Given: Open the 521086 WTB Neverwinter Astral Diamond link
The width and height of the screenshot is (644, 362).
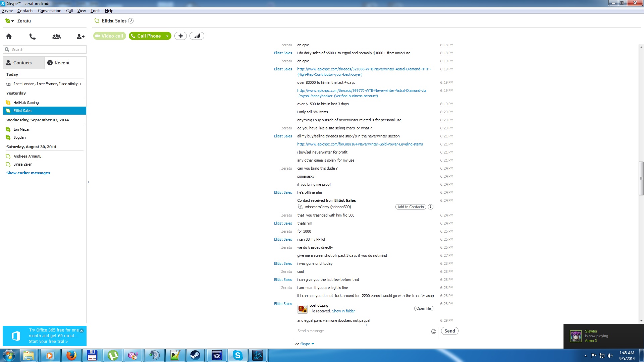Looking at the screenshot, I should tap(364, 72).
